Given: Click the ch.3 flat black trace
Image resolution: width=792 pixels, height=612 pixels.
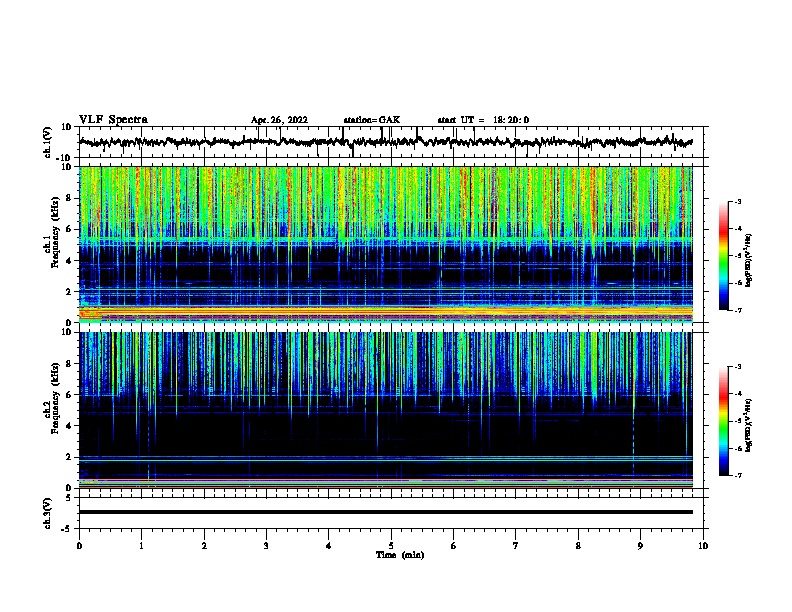Looking at the screenshot, I should click(x=386, y=512).
